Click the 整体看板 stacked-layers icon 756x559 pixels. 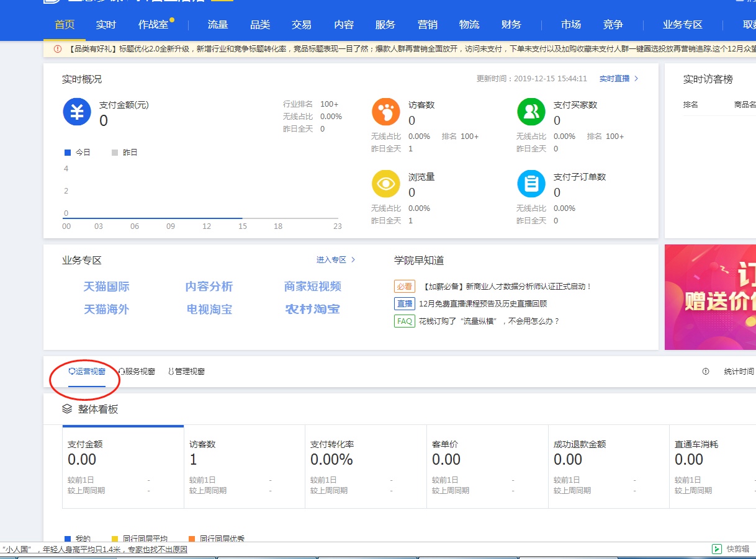click(x=66, y=409)
